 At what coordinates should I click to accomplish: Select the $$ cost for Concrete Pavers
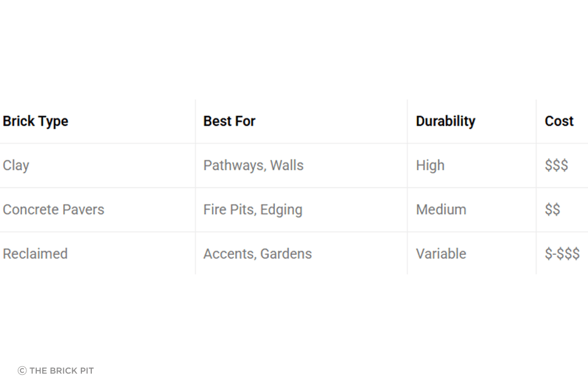point(552,209)
